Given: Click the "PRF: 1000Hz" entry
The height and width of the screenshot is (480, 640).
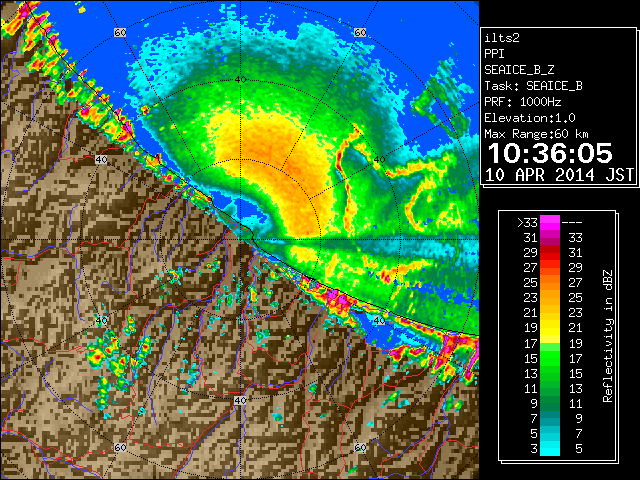Looking at the screenshot, I should click(523, 102).
